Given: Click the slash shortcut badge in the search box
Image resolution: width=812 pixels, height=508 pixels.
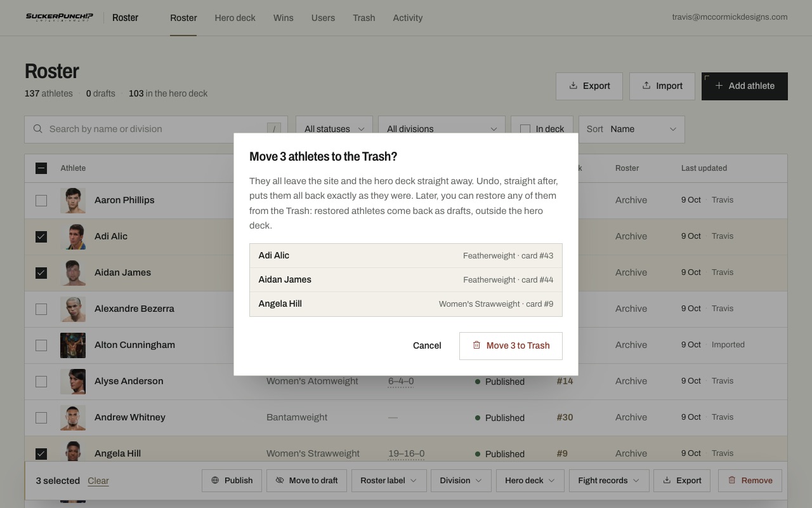Looking at the screenshot, I should click(x=274, y=129).
